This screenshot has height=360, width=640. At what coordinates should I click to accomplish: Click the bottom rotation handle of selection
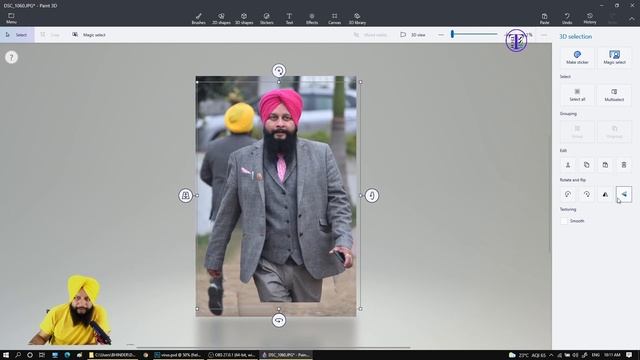click(x=279, y=320)
